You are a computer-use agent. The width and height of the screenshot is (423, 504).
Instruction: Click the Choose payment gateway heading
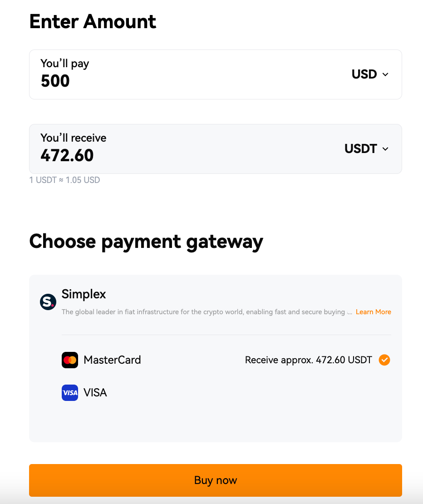pyautogui.click(x=146, y=242)
